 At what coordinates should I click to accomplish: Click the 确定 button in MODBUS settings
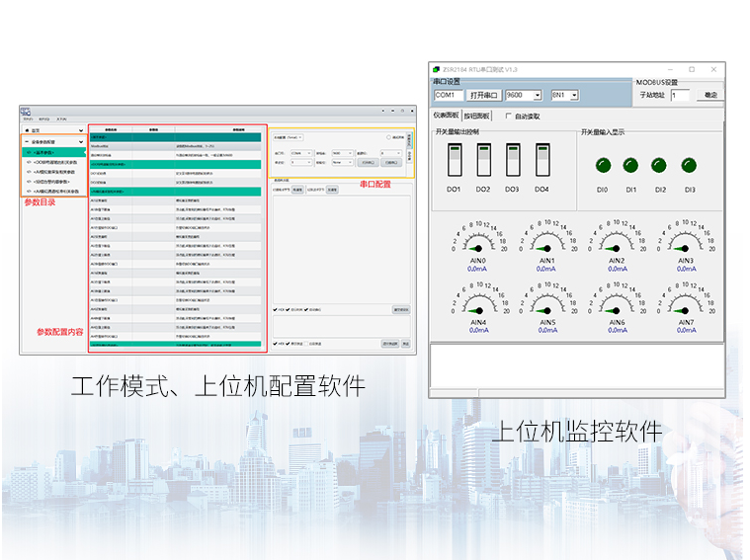pyautogui.click(x=710, y=95)
